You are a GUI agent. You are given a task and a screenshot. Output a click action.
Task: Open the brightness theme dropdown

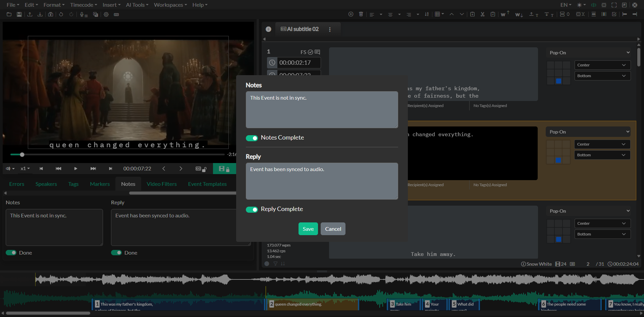pyautogui.click(x=581, y=5)
